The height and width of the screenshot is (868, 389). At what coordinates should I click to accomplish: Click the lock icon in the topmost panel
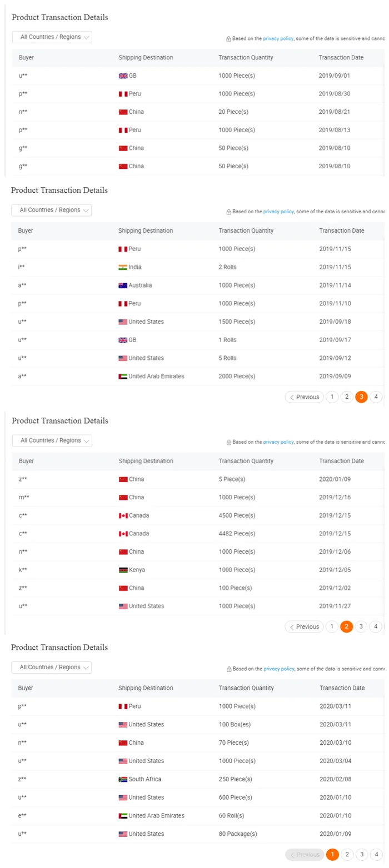tap(228, 39)
